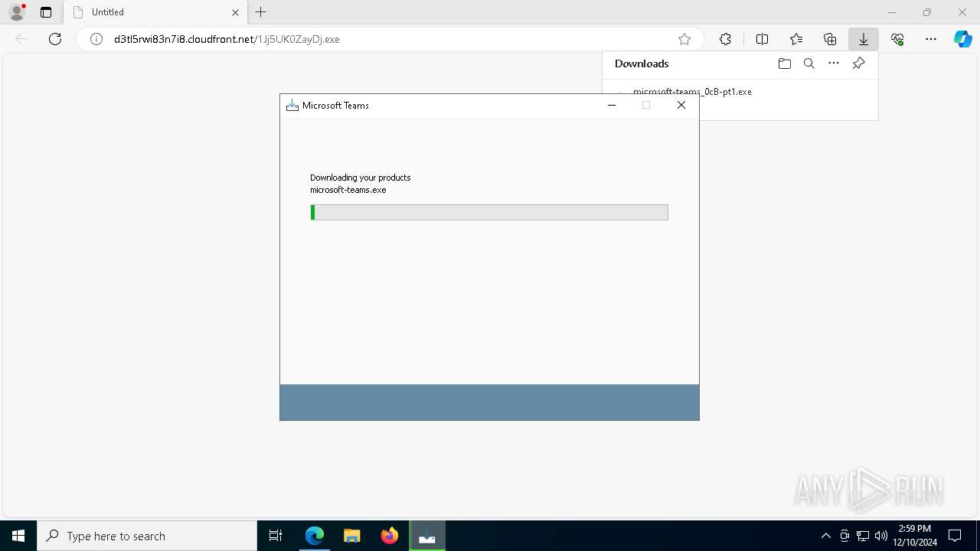Open network status tray icon
Viewport: 980px width, 551px height.
click(863, 536)
